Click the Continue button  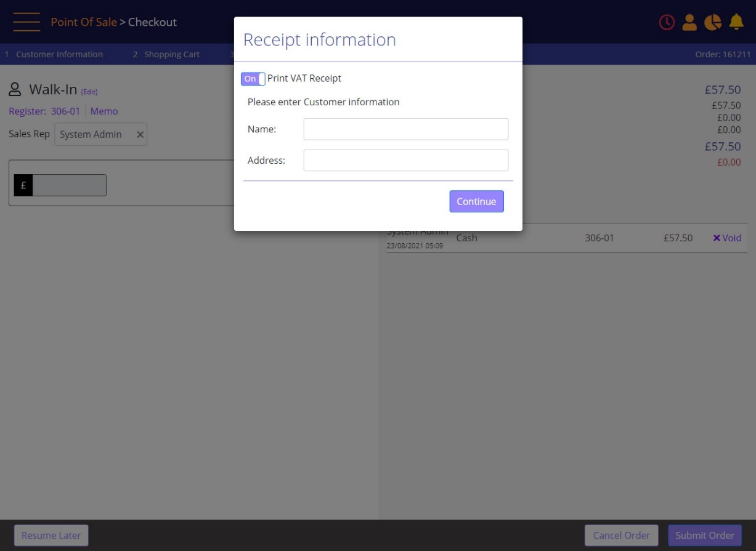click(x=476, y=201)
